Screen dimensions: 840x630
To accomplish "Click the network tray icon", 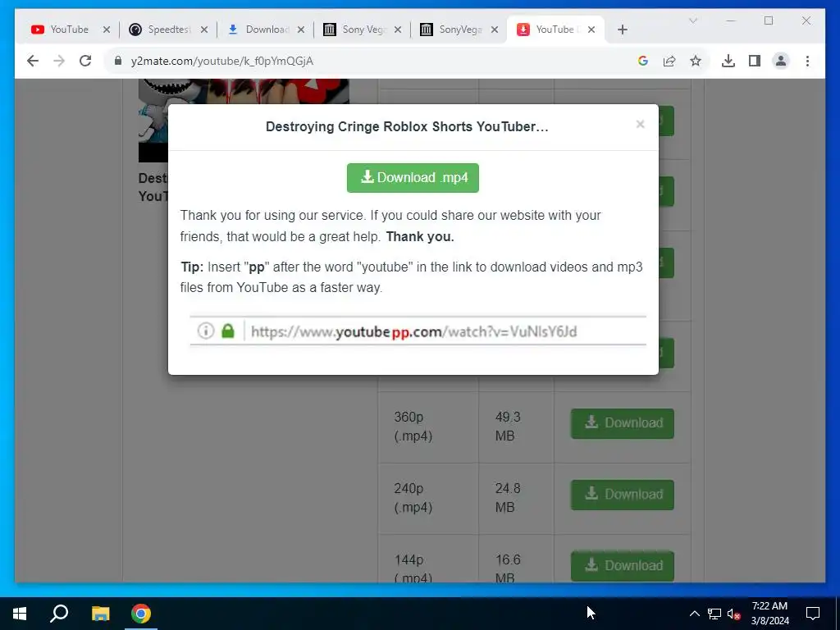I will tap(714, 614).
